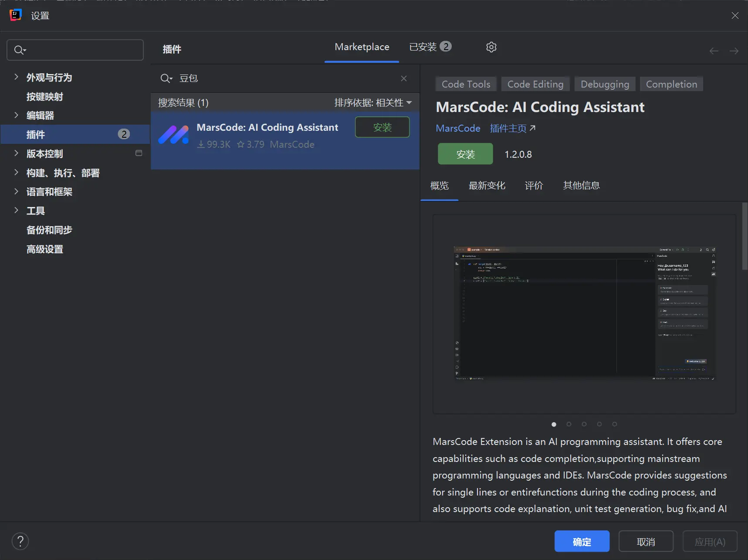The height and width of the screenshot is (560, 748).
Task: Click the settings search magnifier icon
Action: tap(20, 50)
